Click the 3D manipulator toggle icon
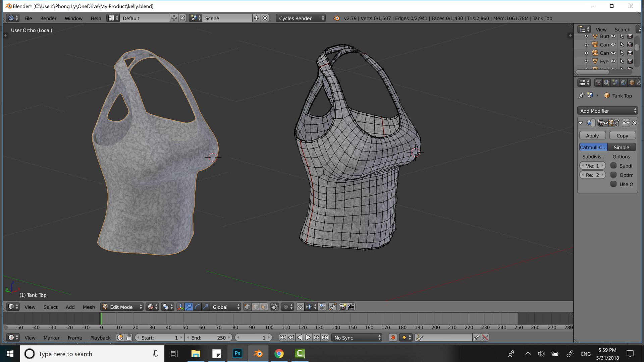The height and width of the screenshot is (362, 644). 180,307
